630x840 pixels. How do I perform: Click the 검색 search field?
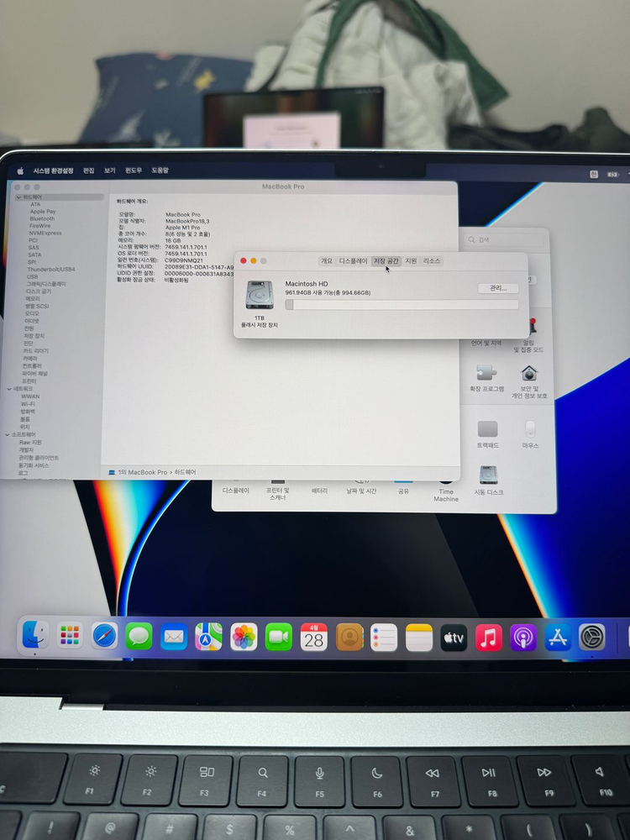504,239
